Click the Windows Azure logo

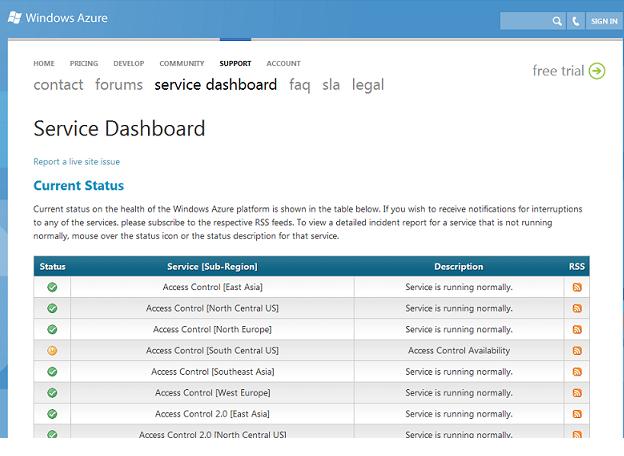pyautogui.click(x=58, y=18)
